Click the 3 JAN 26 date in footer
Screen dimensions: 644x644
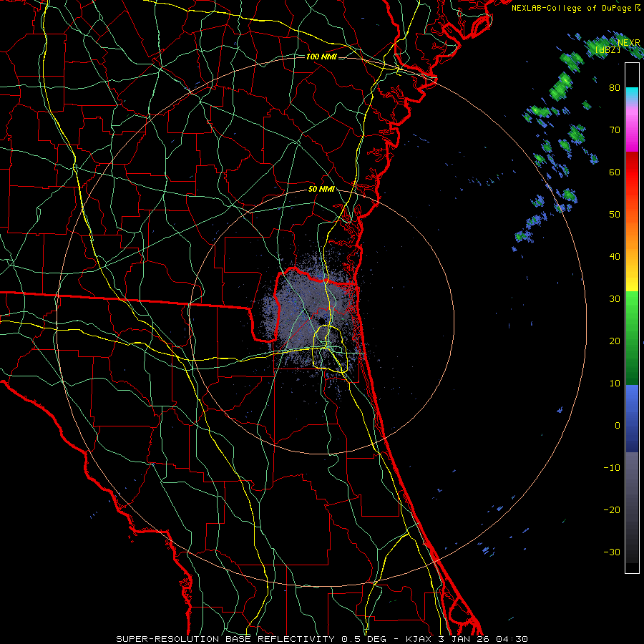click(x=464, y=639)
